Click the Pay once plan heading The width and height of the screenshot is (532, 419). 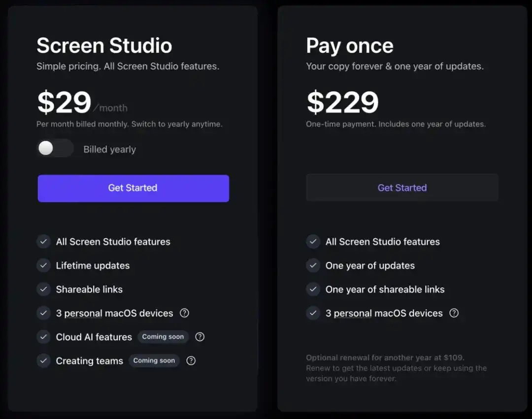click(x=350, y=46)
